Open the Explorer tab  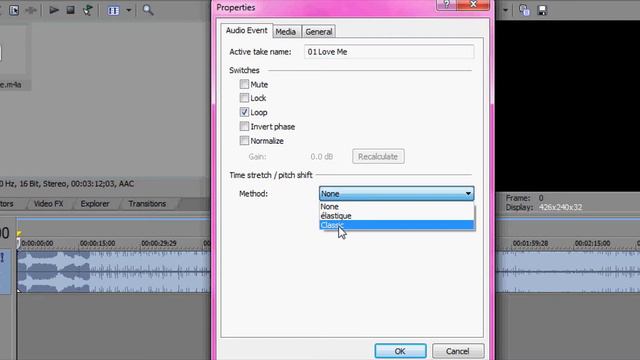pyautogui.click(x=95, y=204)
